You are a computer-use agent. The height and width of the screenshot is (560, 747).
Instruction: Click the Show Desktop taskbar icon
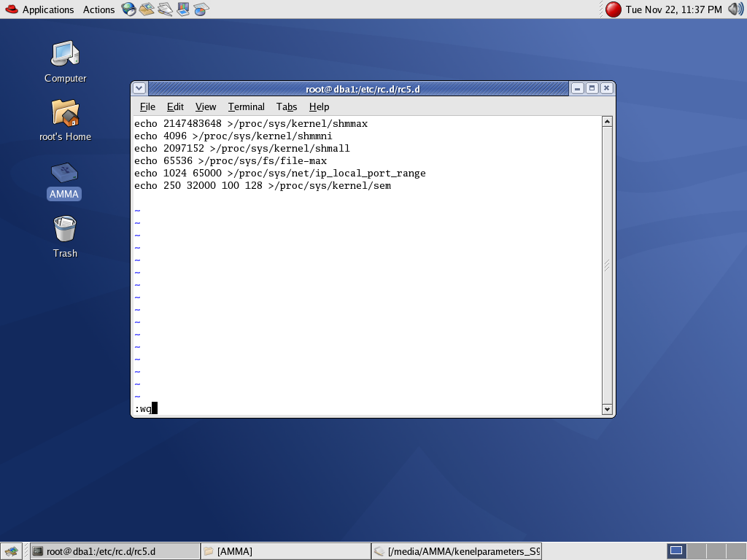(11, 551)
